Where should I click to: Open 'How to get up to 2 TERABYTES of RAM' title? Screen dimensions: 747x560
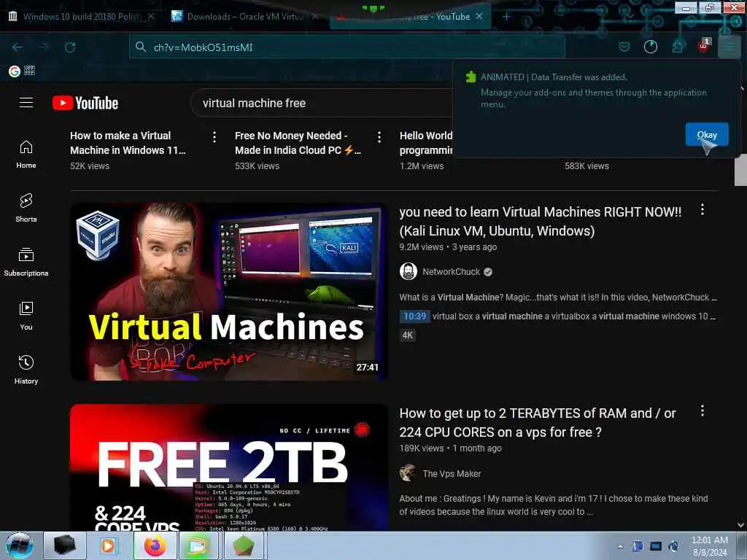(538, 423)
